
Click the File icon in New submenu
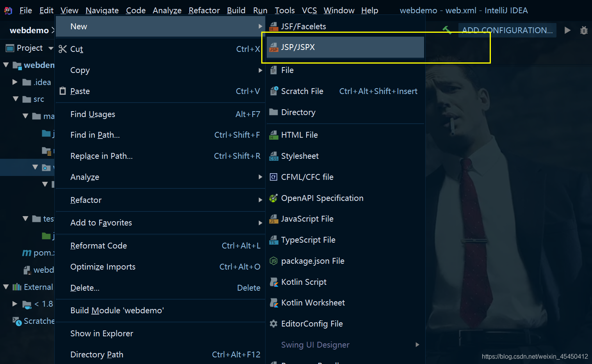pyautogui.click(x=274, y=70)
